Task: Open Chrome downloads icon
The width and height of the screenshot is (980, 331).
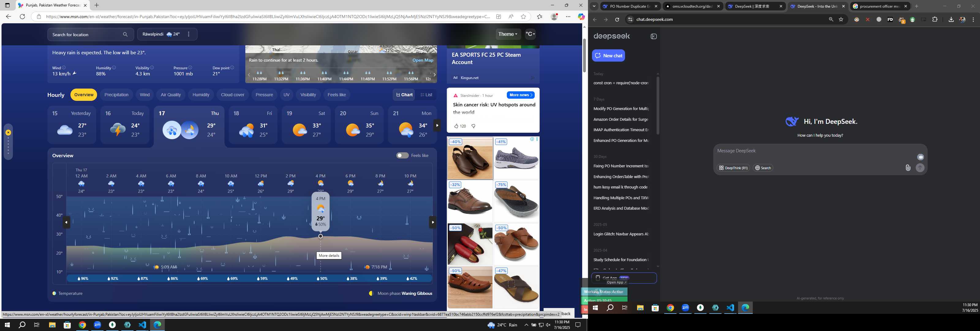Action: pos(951,19)
